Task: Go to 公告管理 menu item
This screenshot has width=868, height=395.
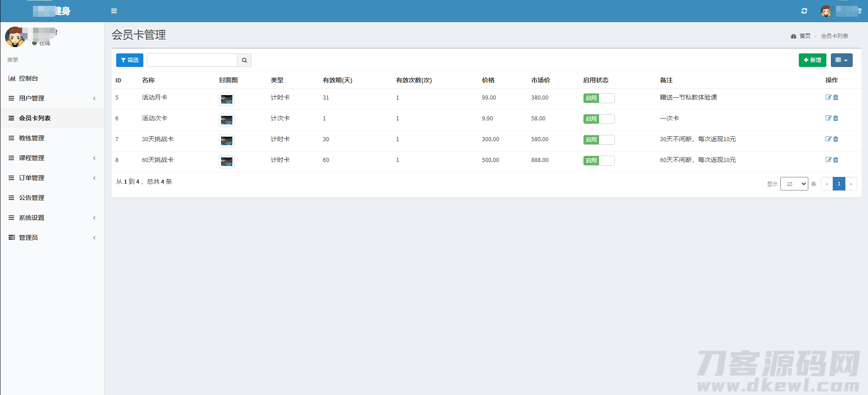Action: pos(32,198)
